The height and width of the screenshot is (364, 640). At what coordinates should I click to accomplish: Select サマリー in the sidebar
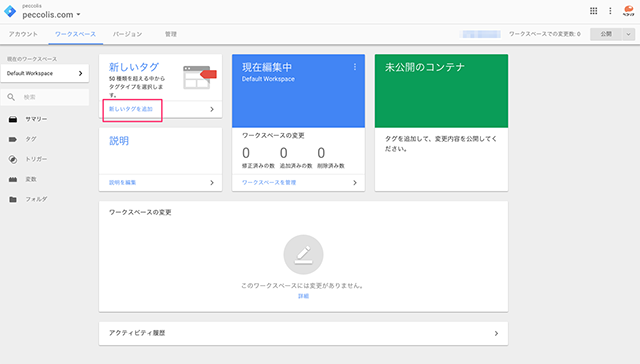point(36,119)
